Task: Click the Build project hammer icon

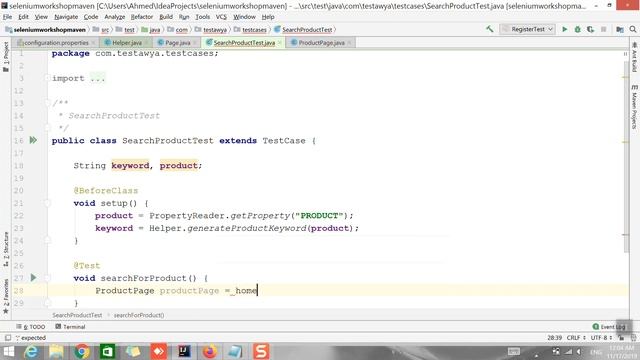Action: click(489, 29)
